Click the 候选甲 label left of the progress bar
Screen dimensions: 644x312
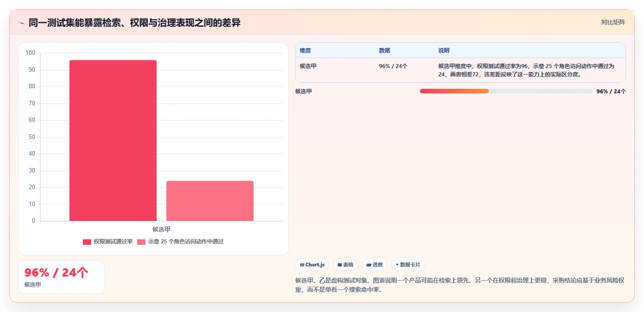click(x=304, y=91)
